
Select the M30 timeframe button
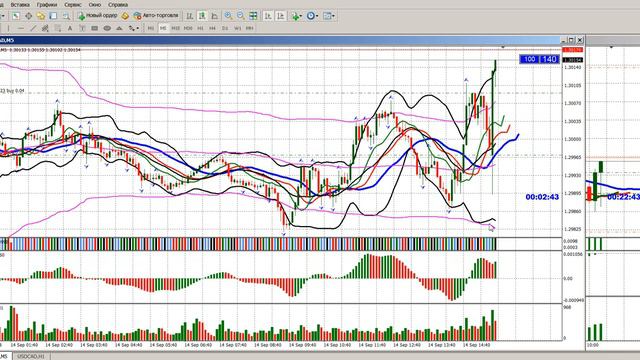coord(188,28)
